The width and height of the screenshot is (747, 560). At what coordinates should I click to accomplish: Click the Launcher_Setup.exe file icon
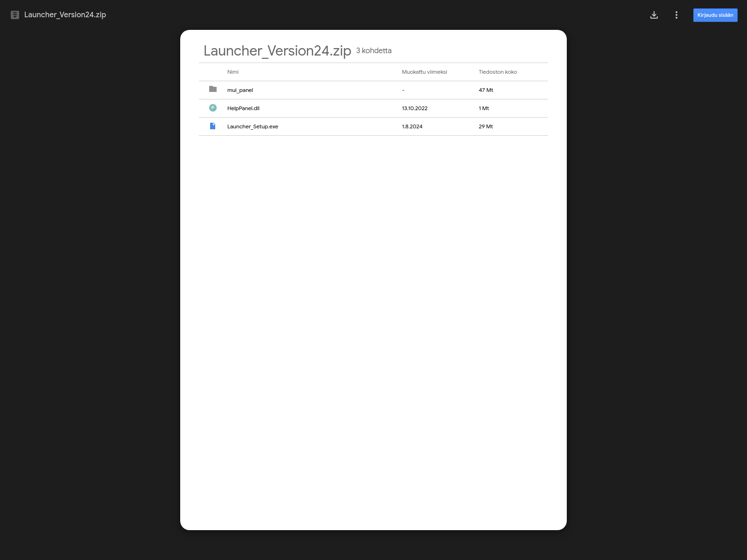click(x=213, y=126)
